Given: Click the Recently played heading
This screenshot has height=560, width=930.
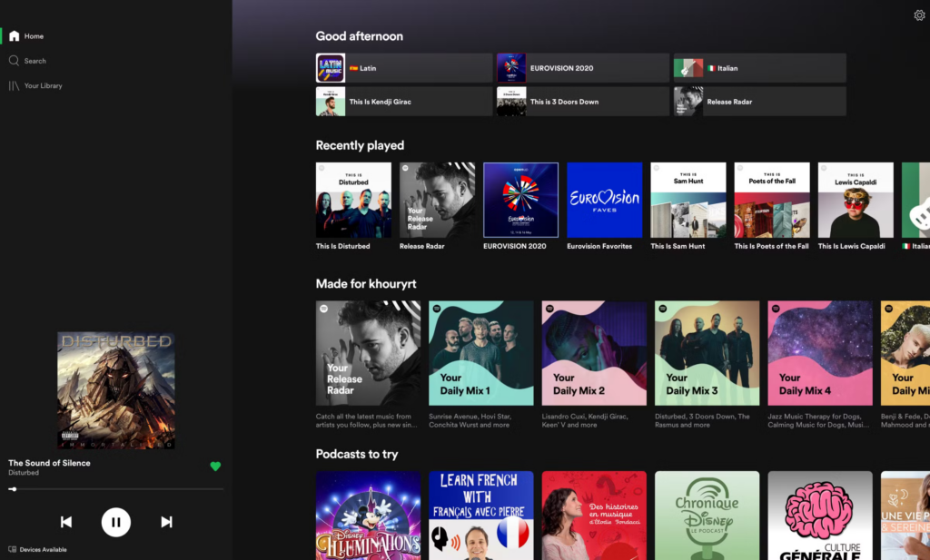Looking at the screenshot, I should (x=360, y=146).
